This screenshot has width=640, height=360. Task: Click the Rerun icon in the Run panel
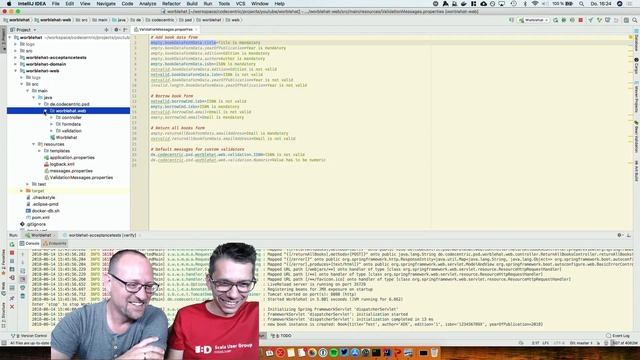(12, 244)
